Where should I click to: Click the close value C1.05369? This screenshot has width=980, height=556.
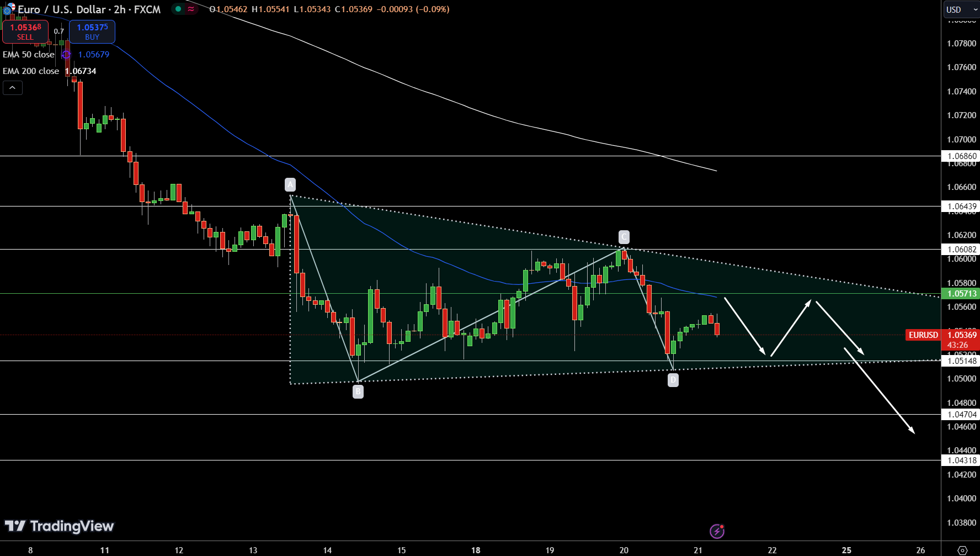(x=353, y=9)
